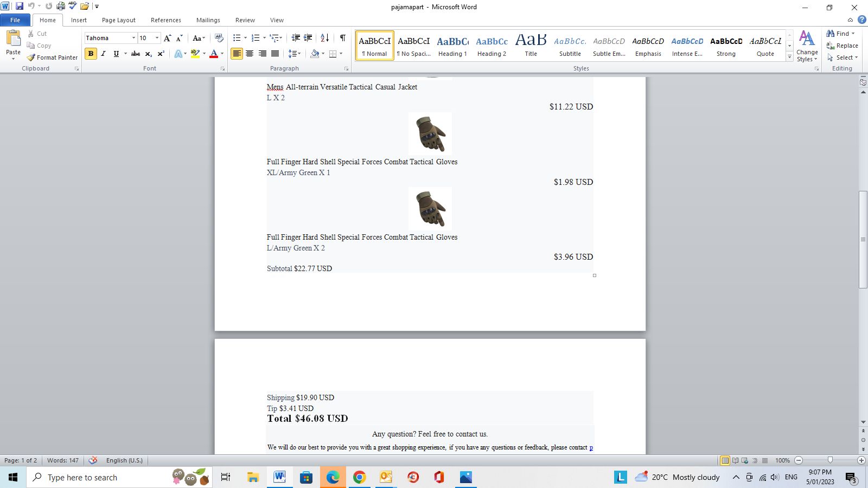Click the vertical scrollbar thumb
This screenshot has width=868, height=488.
863,240
